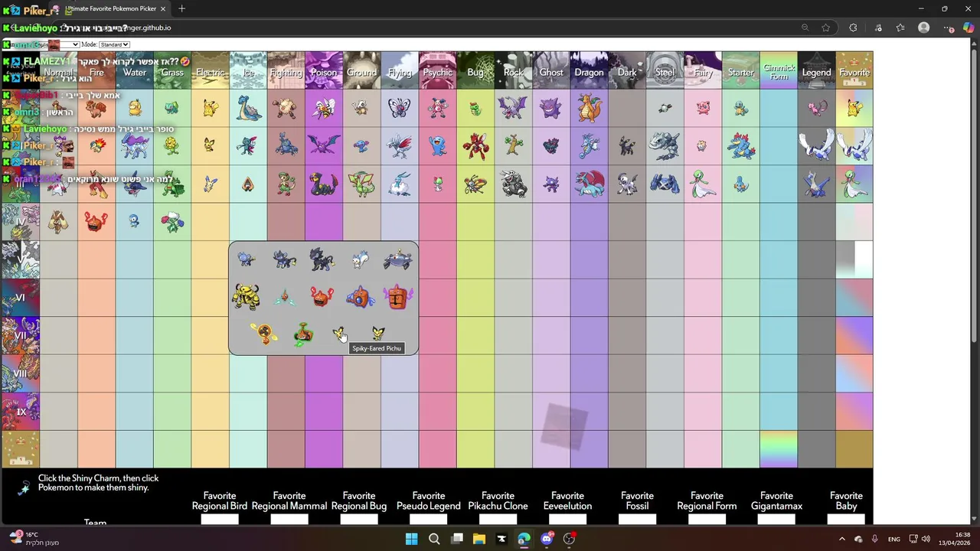
Task: Click the generation VI Favorite gradient cell
Action: [x=854, y=297]
